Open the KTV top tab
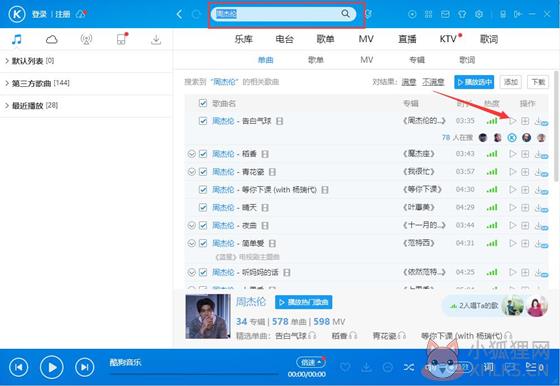Image resolution: width=560 pixels, height=386 pixels. pyautogui.click(x=448, y=39)
